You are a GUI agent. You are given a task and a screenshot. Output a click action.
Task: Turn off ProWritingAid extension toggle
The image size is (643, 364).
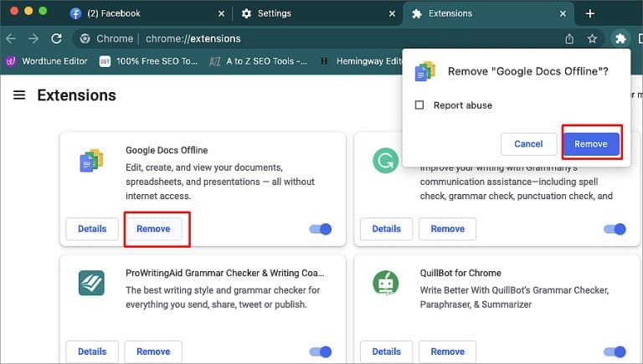pyautogui.click(x=321, y=351)
